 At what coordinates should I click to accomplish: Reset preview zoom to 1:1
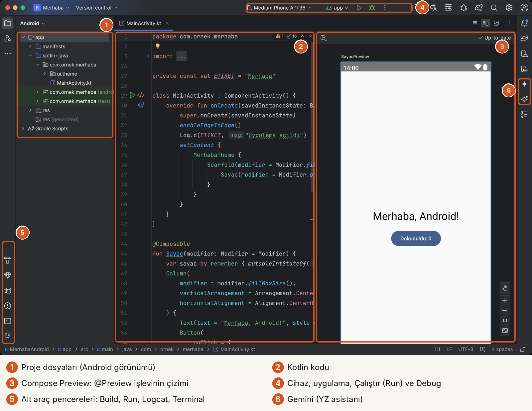(x=505, y=321)
